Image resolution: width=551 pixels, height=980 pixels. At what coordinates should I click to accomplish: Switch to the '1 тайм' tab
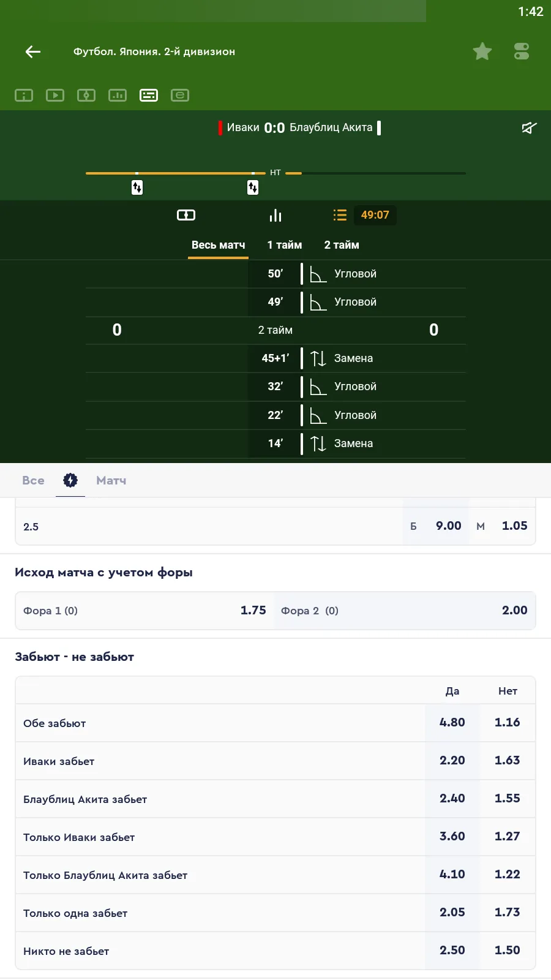pos(285,245)
